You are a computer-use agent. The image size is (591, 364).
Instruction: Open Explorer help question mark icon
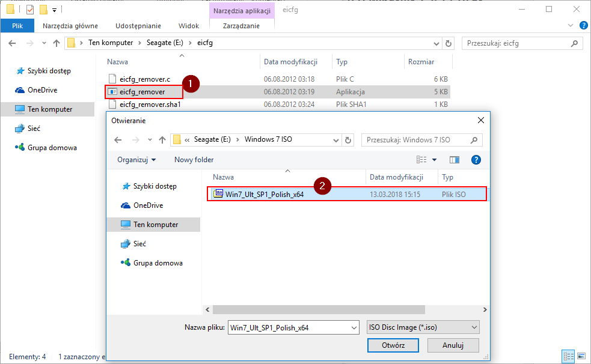583,25
